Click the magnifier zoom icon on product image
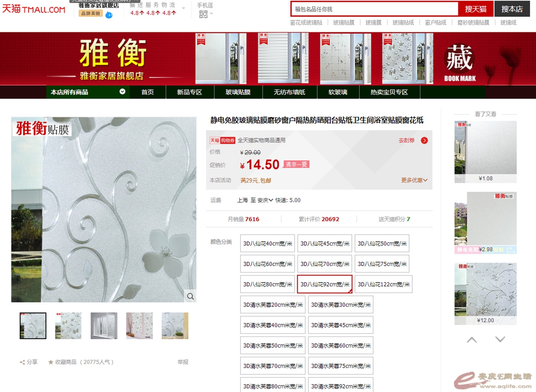The image size is (536, 392). [190, 296]
